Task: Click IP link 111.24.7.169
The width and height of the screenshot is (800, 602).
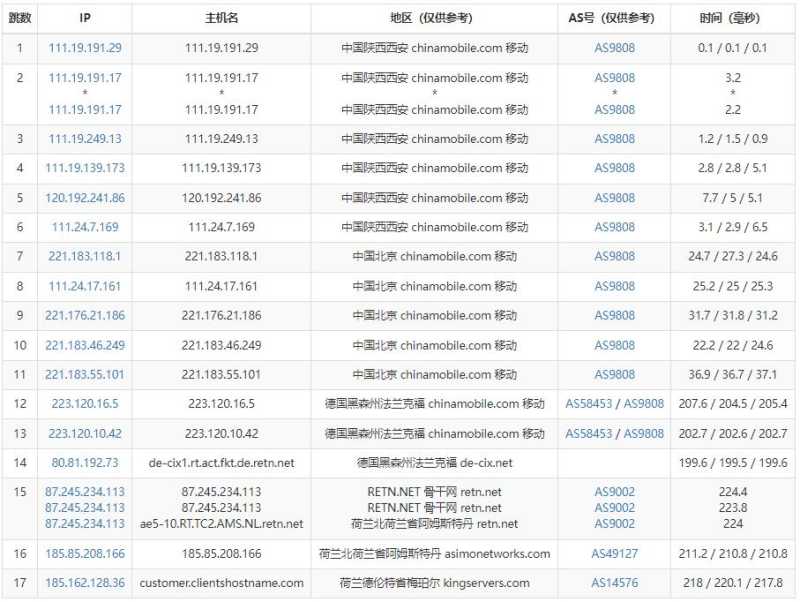Action: pyautogui.click(x=85, y=227)
